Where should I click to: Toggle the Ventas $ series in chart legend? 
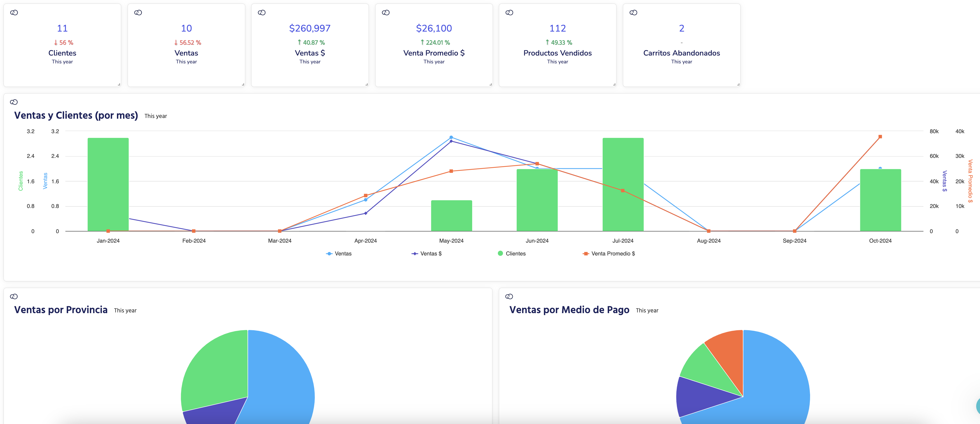(427, 253)
